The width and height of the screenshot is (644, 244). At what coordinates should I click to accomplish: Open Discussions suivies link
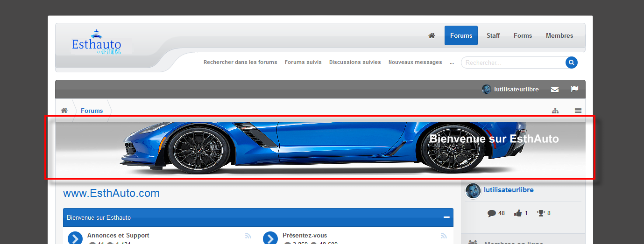coord(355,62)
